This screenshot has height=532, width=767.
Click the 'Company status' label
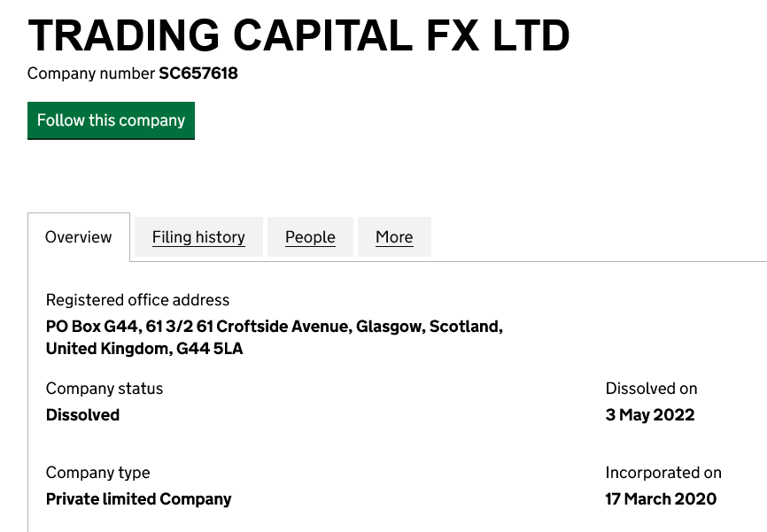[105, 389]
